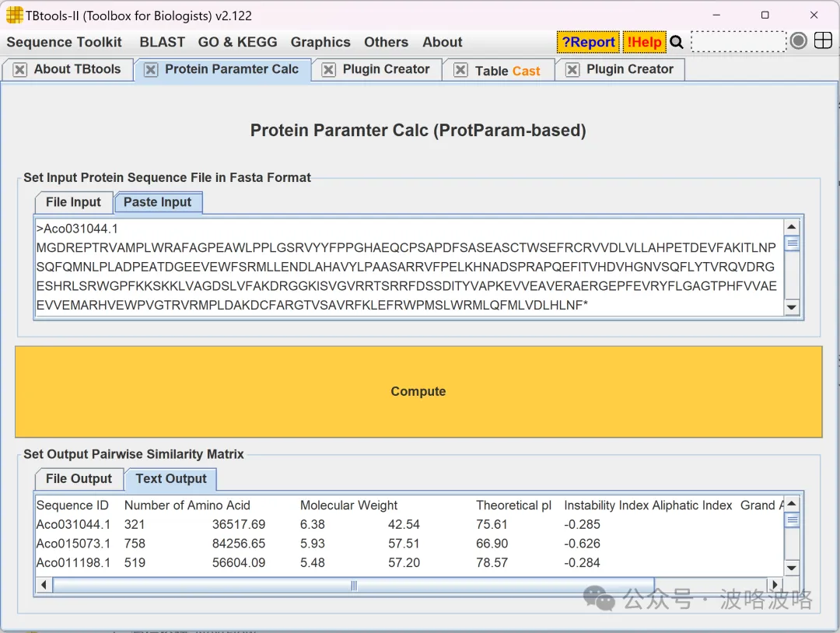
Task: Close the Protein Paramter Calc tab
Action: pyautogui.click(x=151, y=70)
